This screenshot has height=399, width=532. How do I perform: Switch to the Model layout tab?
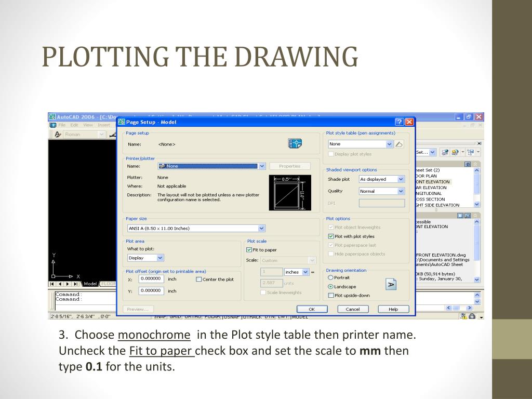pyautogui.click(x=90, y=284)
